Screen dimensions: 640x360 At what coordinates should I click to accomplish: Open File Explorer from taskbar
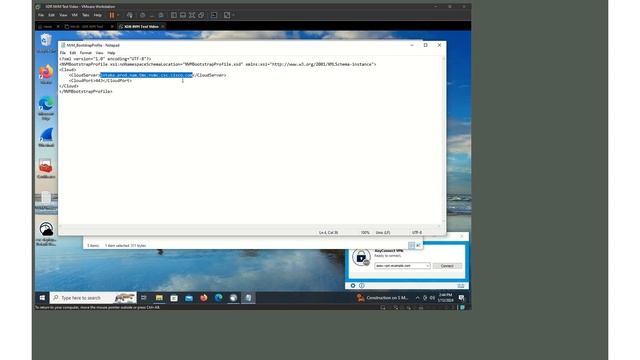tap(159, 298)
